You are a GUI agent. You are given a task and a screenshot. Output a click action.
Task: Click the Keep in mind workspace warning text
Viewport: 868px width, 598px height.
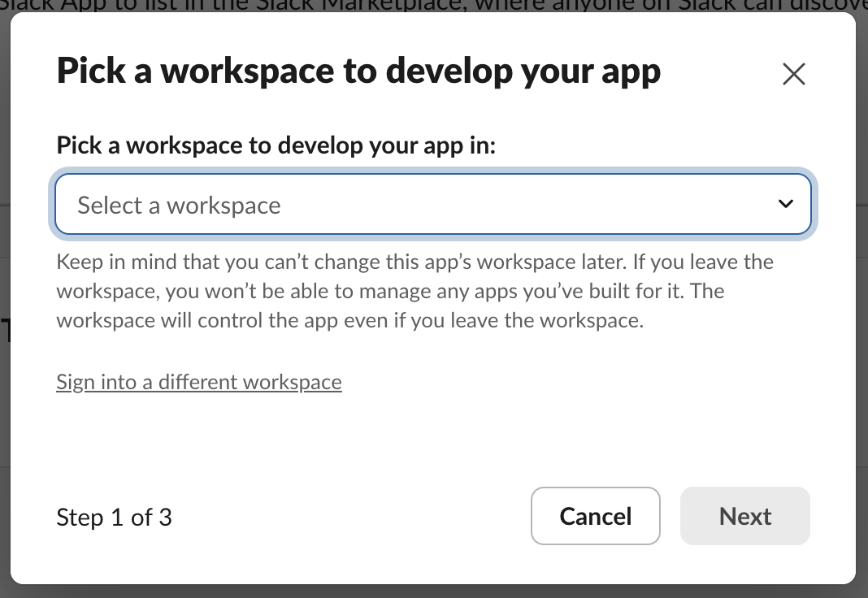414,291
